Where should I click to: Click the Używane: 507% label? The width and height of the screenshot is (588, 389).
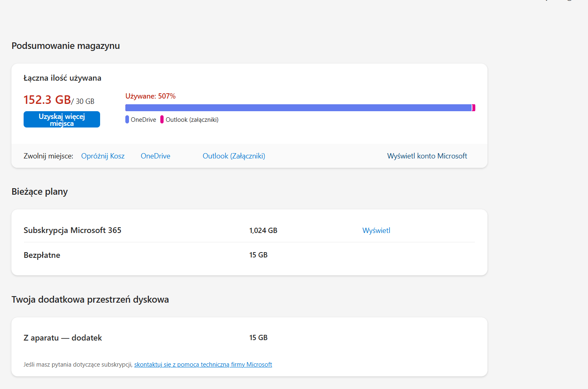[x=151, y=96]
